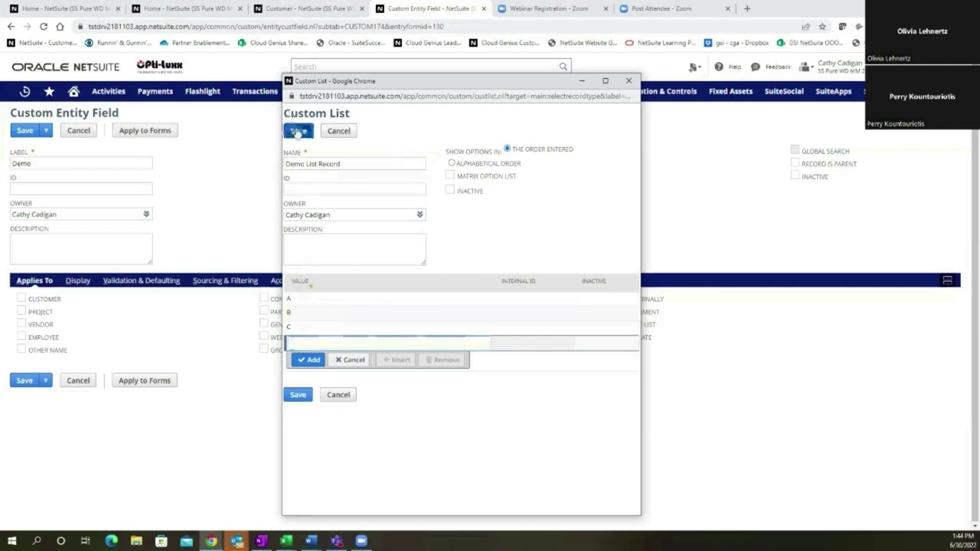The width and height of the screenshot is (980, 551).
Task: Expand the top Save button arrow
Action: click(x=46, y=131)
